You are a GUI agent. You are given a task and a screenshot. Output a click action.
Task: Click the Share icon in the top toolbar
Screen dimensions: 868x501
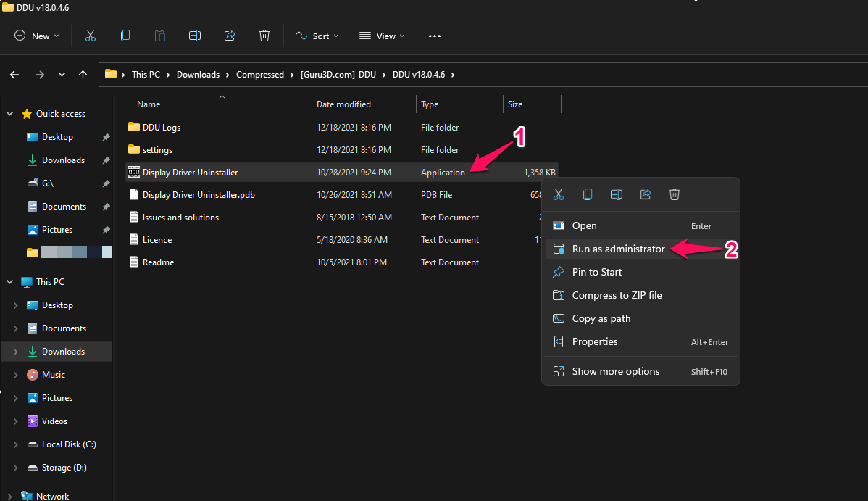pyautogui.click(x=230, y=36)
